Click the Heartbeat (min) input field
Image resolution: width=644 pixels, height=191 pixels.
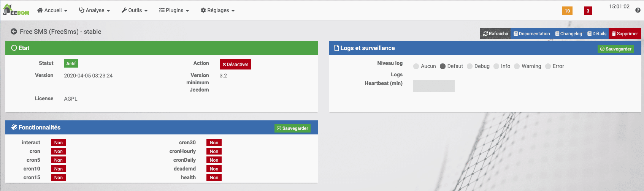point(434,86)
